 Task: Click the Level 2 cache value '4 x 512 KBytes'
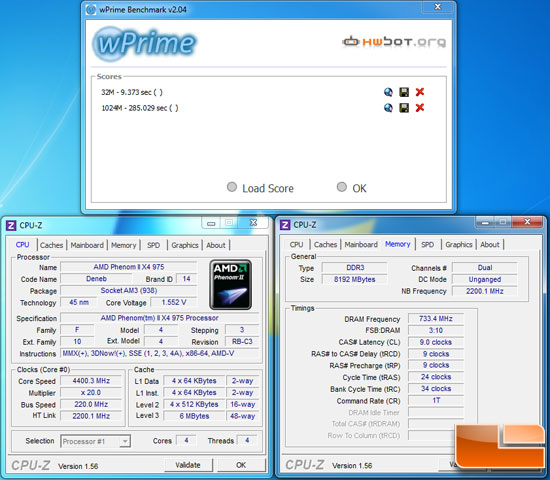tap(194, 404)
